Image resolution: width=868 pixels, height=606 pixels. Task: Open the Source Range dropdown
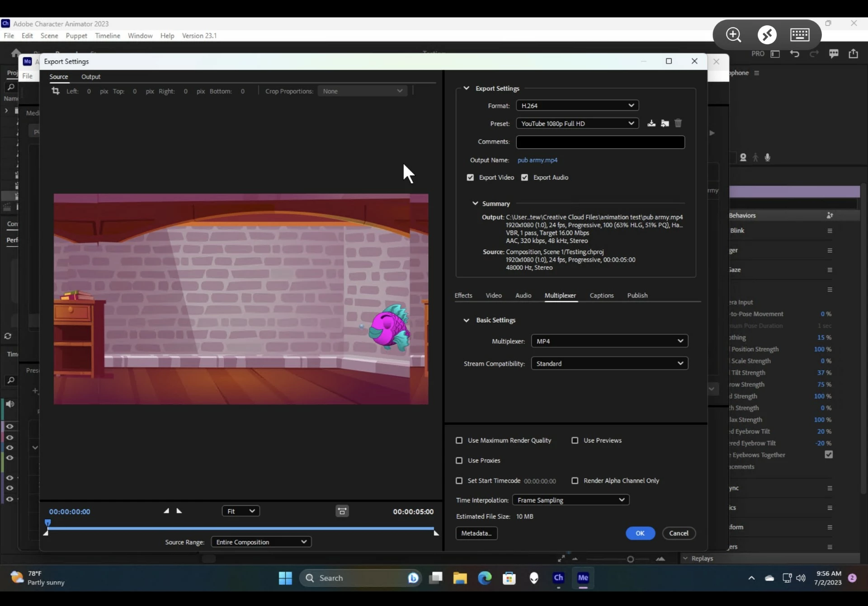[261, 542]
